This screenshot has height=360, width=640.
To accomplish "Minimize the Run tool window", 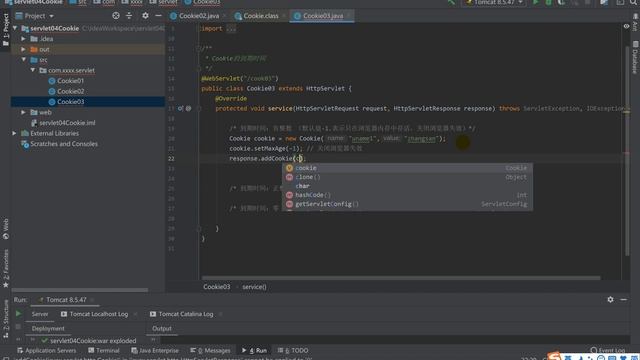I will point(624,300).
